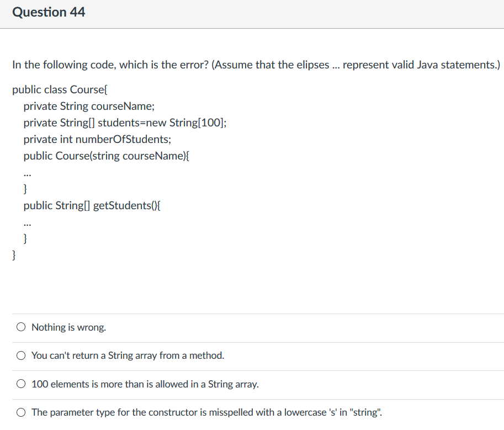The height and width of the screenshot is (430, 504).
Task: Select the radio button for "Nothing is wrong."
Action: pos(20,326)
